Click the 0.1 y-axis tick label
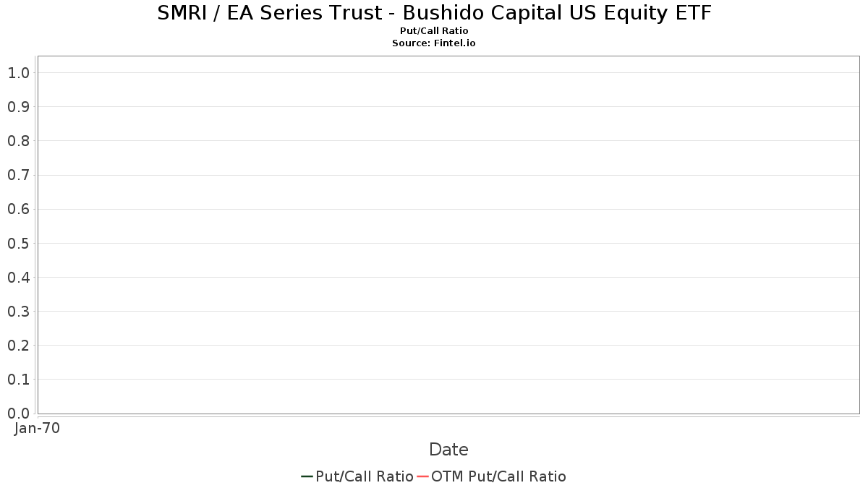The width and height of the screenshot is (868, 488). [19, 379]
